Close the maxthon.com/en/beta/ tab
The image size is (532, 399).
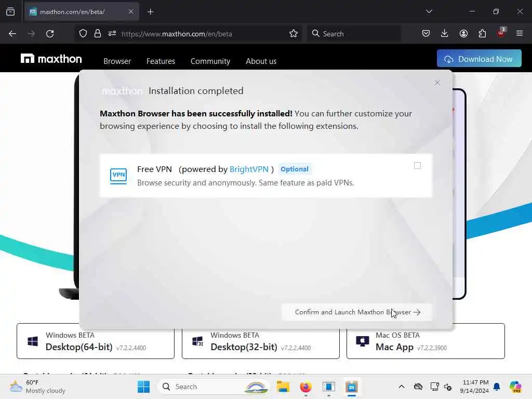(131, 11)
